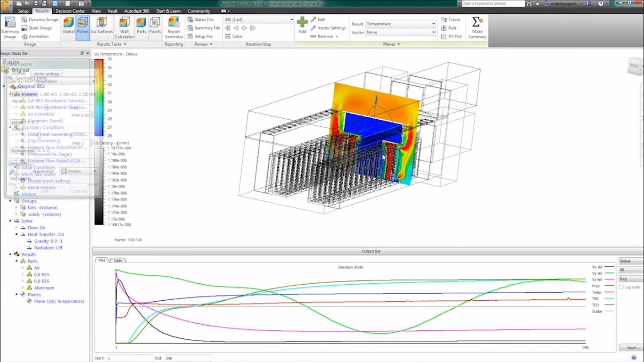Click the Start iteration input field
This screenshot has width=644, height=362.
[129, 358]
